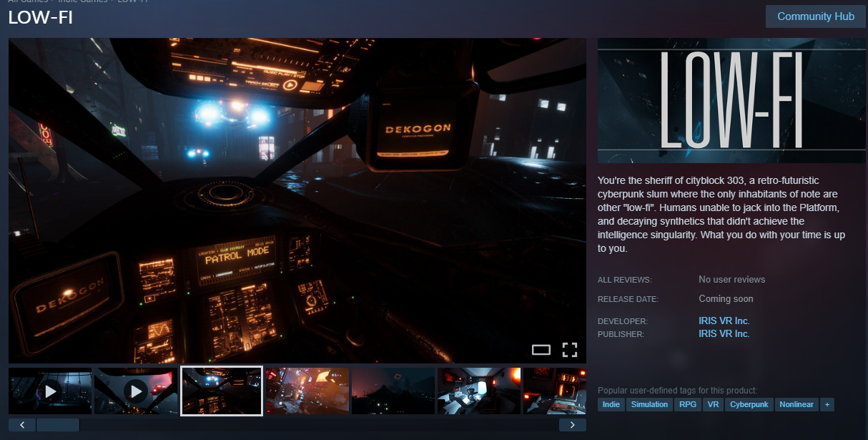
Task: Open the IRIS VR Inc. developer link
Action: 724,321
